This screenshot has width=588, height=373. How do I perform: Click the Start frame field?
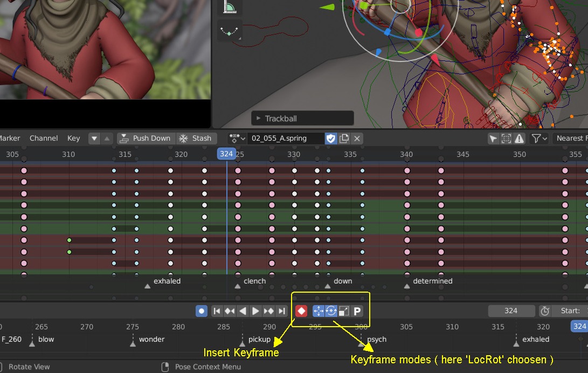point(571,311)
